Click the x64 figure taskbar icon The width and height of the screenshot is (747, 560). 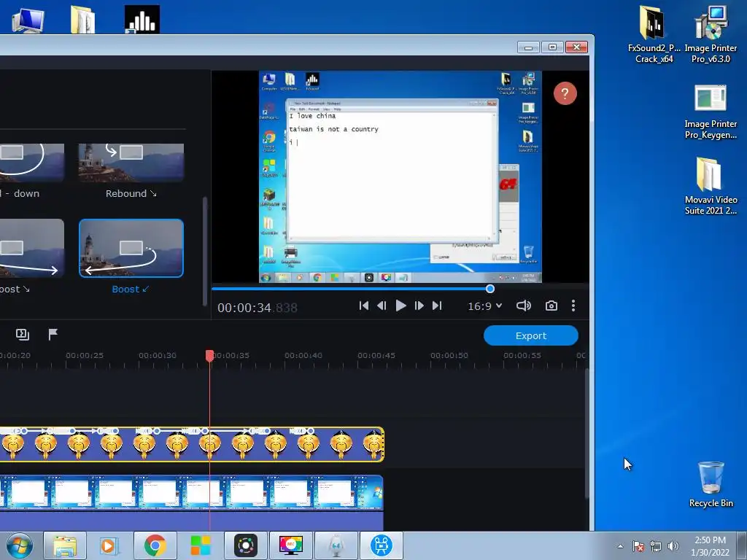336,545
